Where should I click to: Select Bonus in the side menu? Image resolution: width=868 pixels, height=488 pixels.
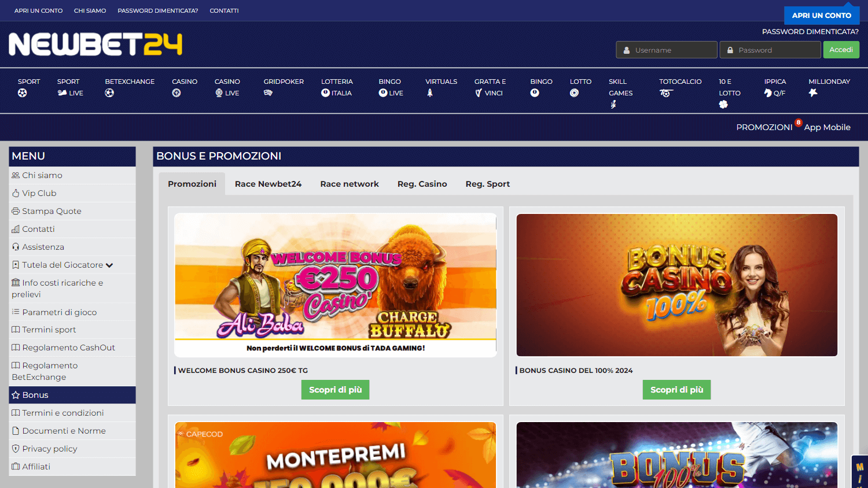72,395
